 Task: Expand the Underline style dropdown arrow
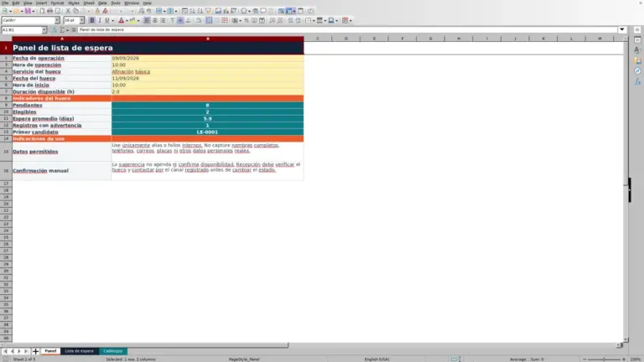point(112,20)
